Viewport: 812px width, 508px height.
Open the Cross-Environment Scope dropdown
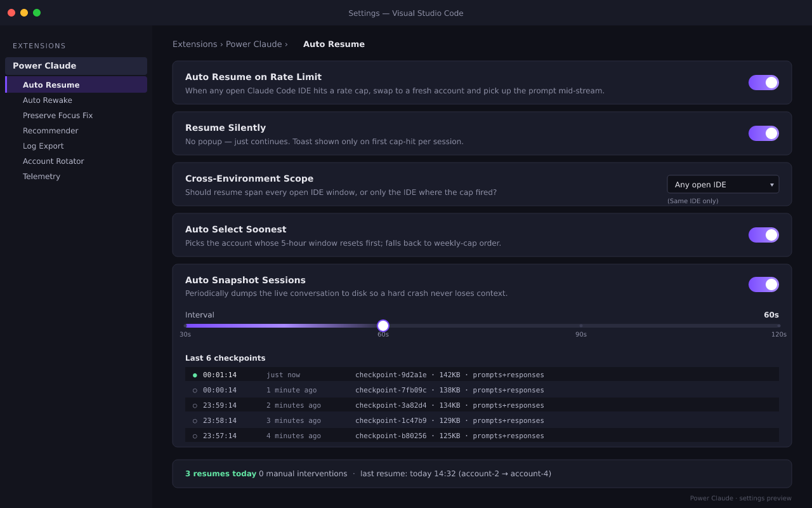(723, 184)
